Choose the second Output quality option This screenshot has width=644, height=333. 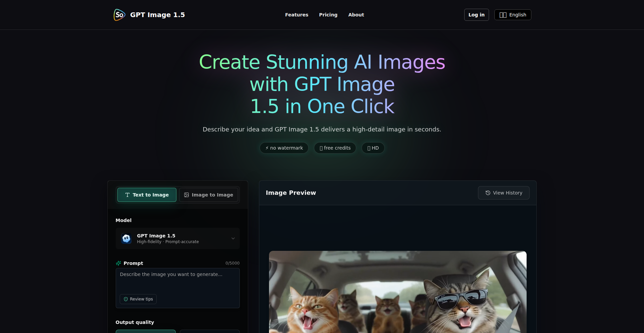(210, 332)
